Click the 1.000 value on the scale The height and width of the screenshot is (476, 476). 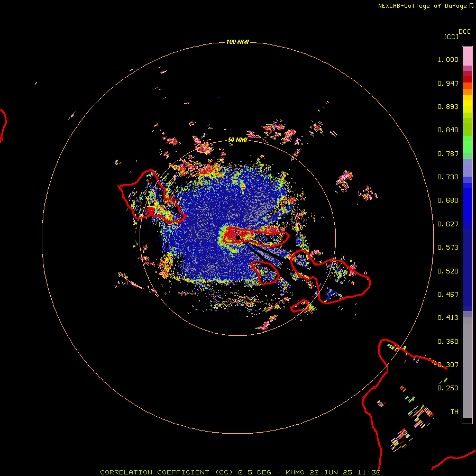[448, 59]
